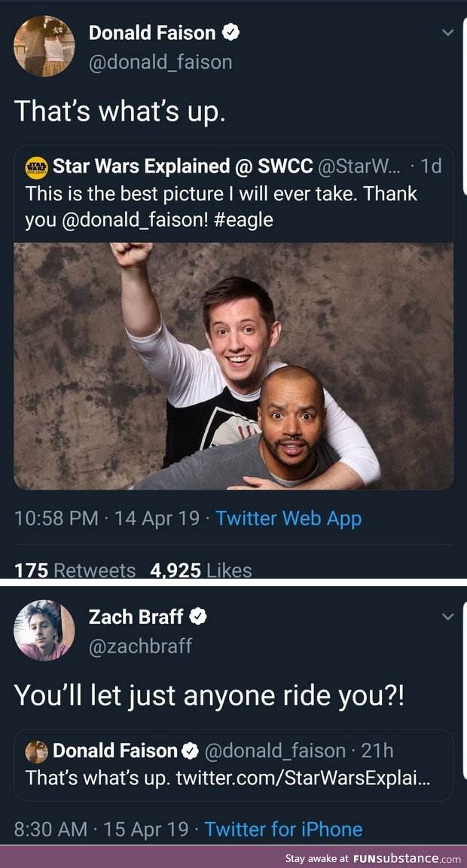Screen dimensions: 467x868
Task: Open the Twitter for iPhone source link
Action: pos(283,829)
